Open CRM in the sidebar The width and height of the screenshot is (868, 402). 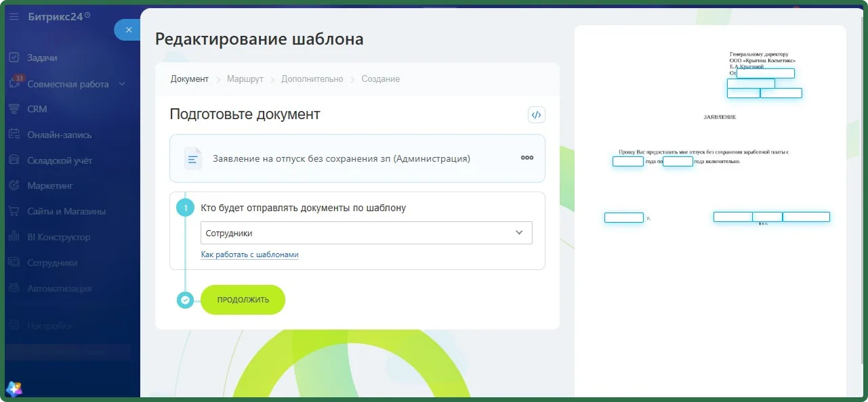click(x=37, y=109)
